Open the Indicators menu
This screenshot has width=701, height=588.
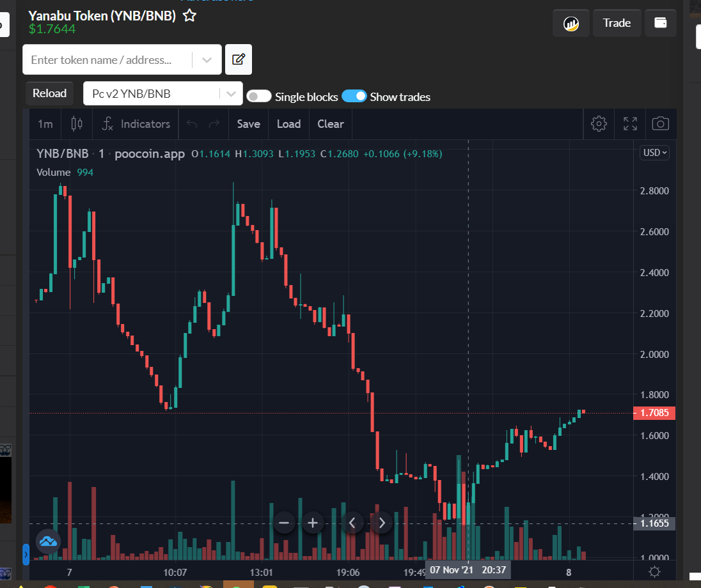tap(136, 124)
